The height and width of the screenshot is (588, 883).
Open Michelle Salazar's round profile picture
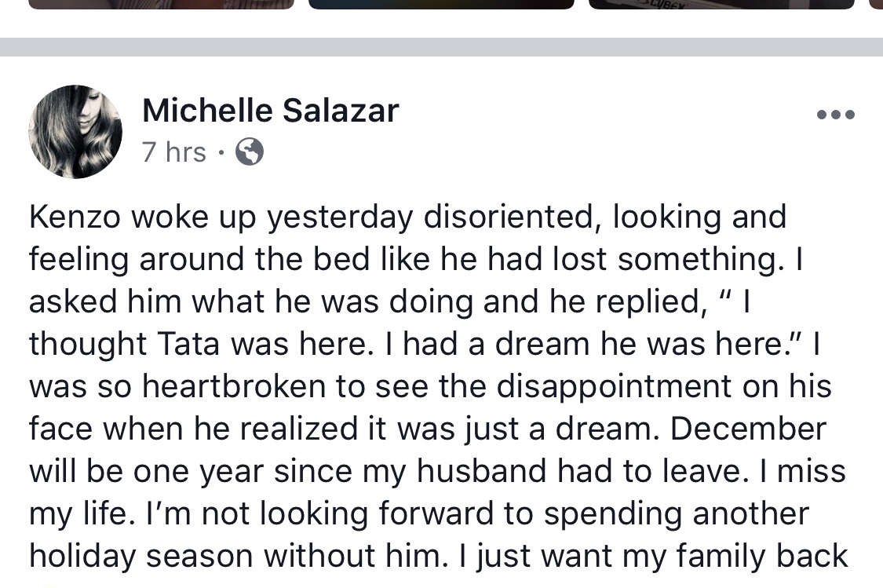pyautogui.click(x=75, y=132)
